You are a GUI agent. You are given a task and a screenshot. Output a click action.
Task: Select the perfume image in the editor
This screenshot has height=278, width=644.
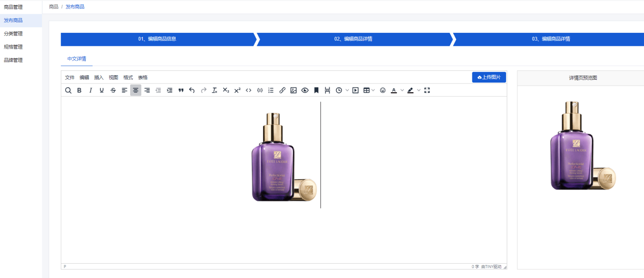click(284, 155)
